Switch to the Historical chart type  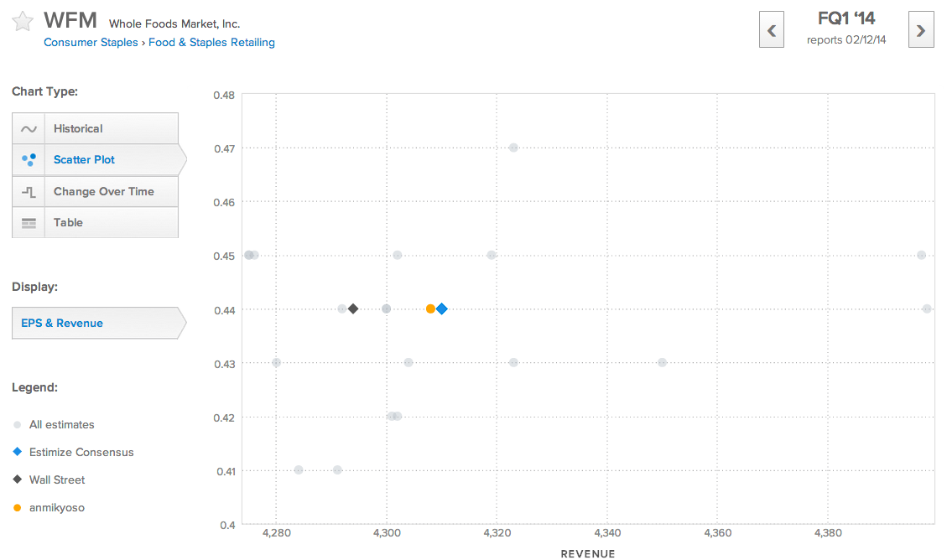click(x=95, y=128)
